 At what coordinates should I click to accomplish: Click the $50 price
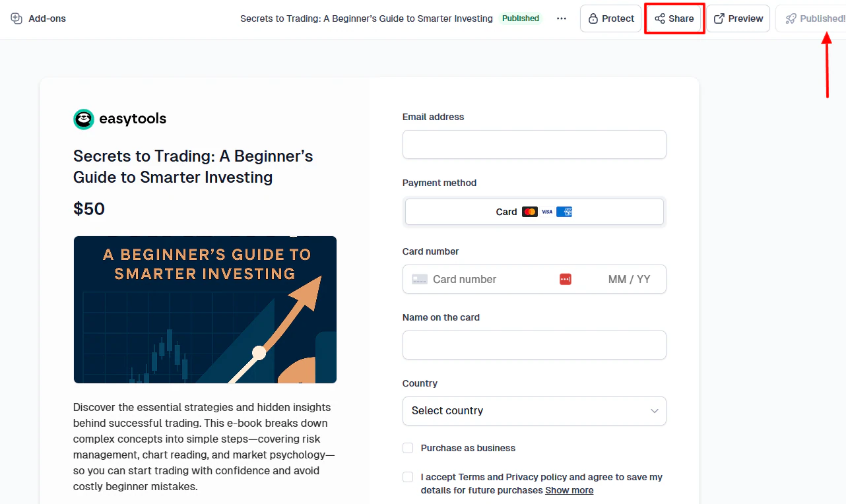point(89,209)
